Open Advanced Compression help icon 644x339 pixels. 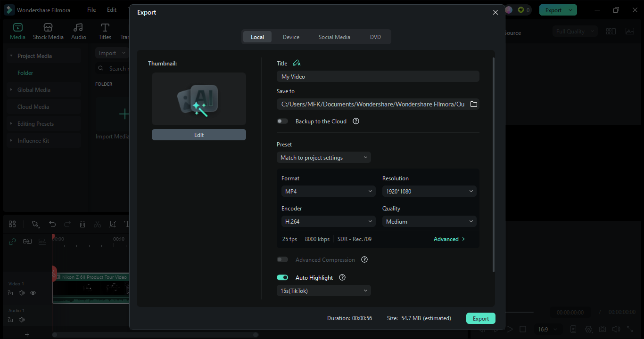[364, 259]
